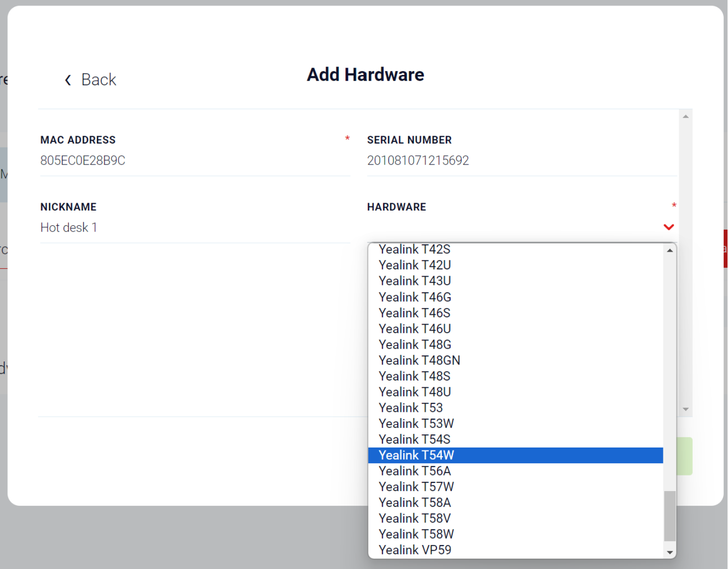Select Yealink T42S from hardware list
The image size is (728, 569).
[x=515, y=249]
